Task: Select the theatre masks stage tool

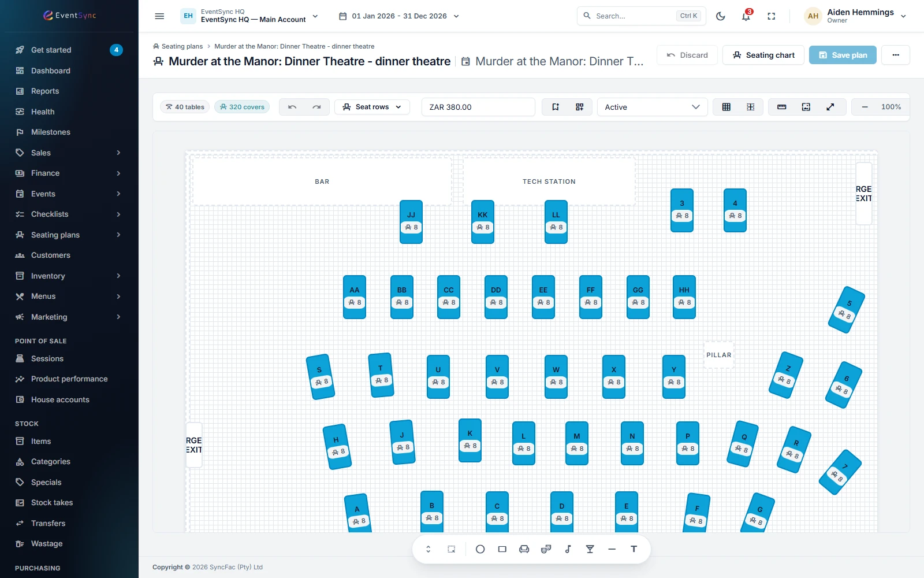Action: [546, 549]
